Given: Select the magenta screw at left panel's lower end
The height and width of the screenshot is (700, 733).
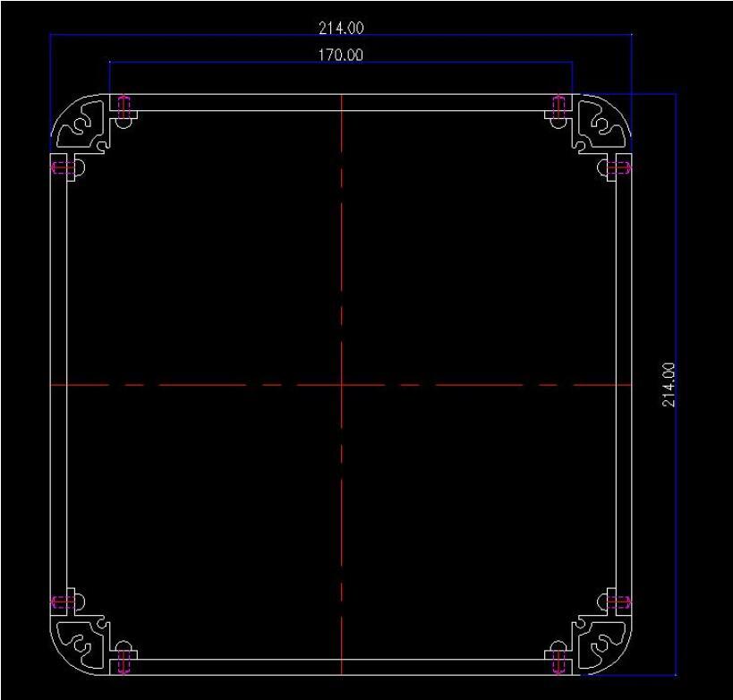Looking at the screenshot, I should [x=63, y=602].
